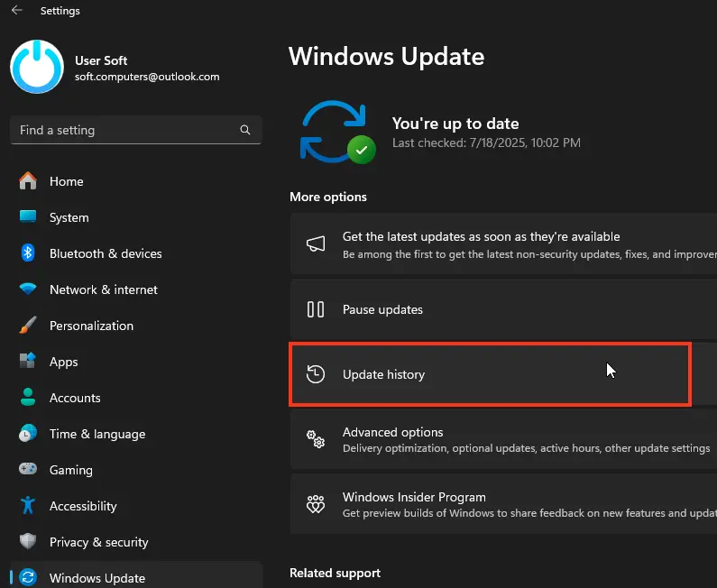Click the search magnifier icon

pyautogui.click(x=245, y=130)
